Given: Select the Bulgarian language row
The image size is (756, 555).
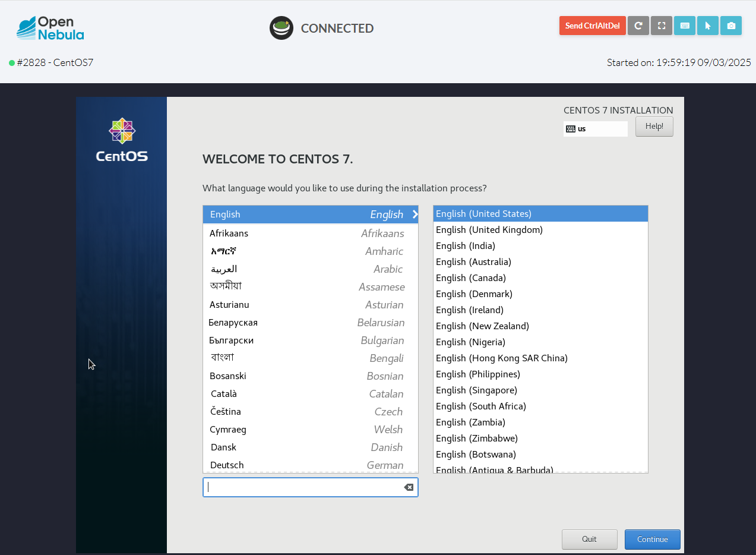Looking at the screenshot, I should click(311, 340).
